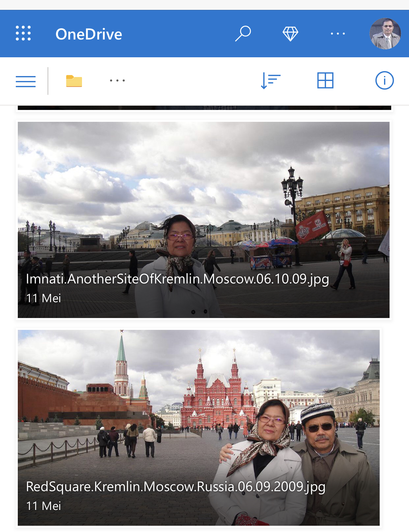Click the yellow folder icon
The image size is (409, 532).
pos(74,81)
